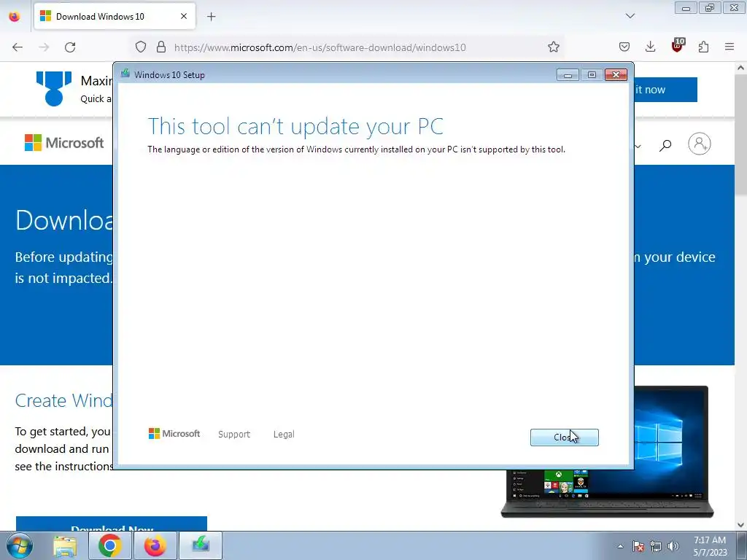
Task: Open the Windows Start button
Action: (20, 545)
